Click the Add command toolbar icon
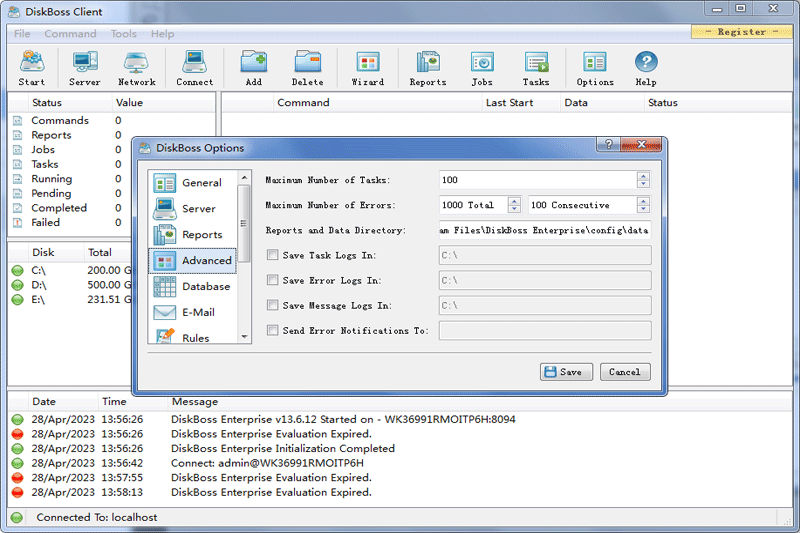This screenshot has width=800, height=533. tap(253, 68)
